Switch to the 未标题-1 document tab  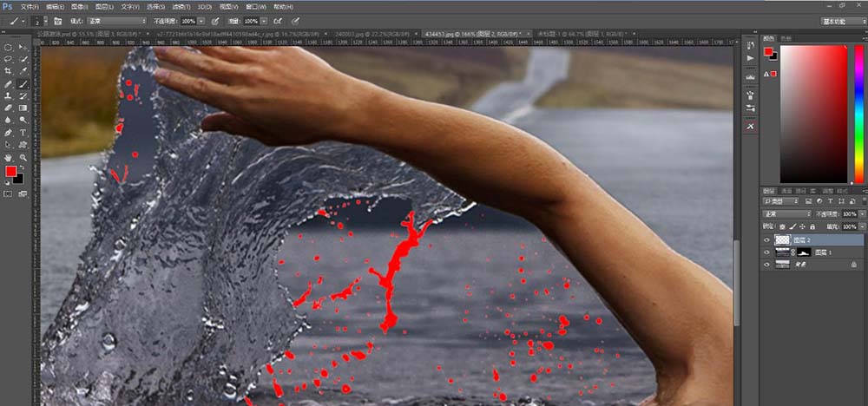coord(584,34)
